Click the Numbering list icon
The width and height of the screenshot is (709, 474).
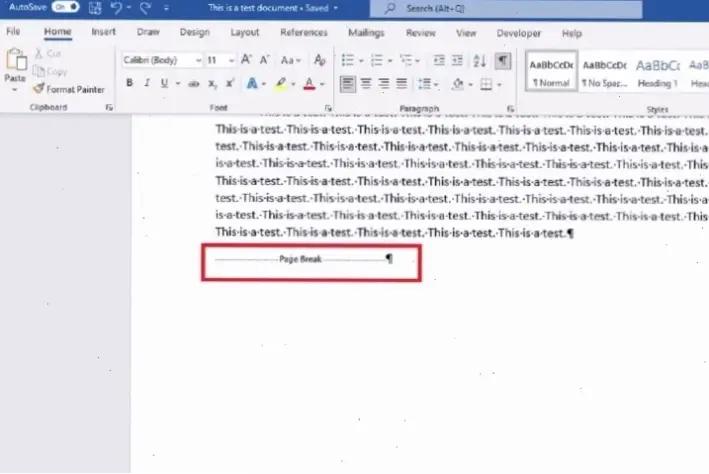(376, 60)
